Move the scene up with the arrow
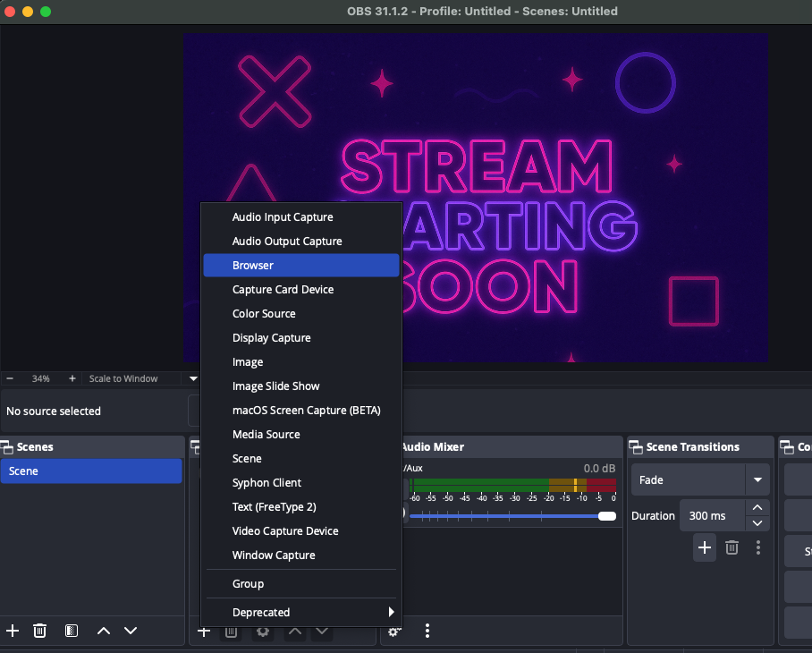The height and width of the screenshot is (653, 812). coord(104,631)
